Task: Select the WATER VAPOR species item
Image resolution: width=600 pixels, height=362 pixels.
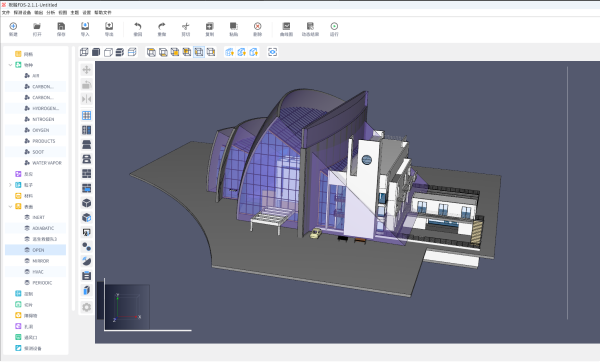Action: point(35,163)
